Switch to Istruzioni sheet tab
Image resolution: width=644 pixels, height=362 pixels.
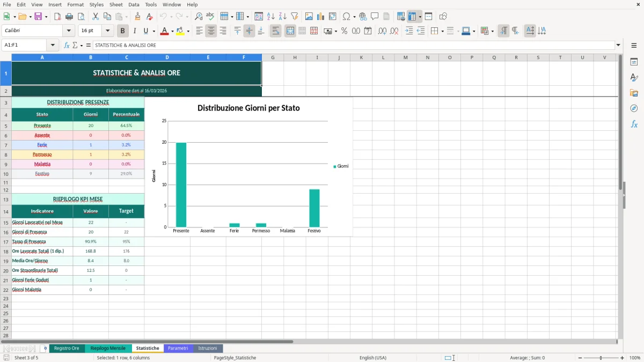[x=208, y=348]
